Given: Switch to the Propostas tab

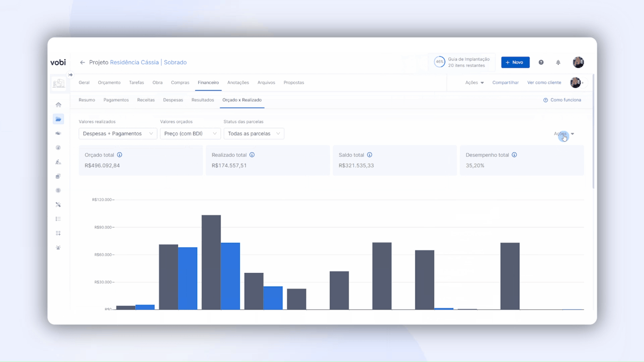Looking at the screenshot, I should [x=294, y=82].
